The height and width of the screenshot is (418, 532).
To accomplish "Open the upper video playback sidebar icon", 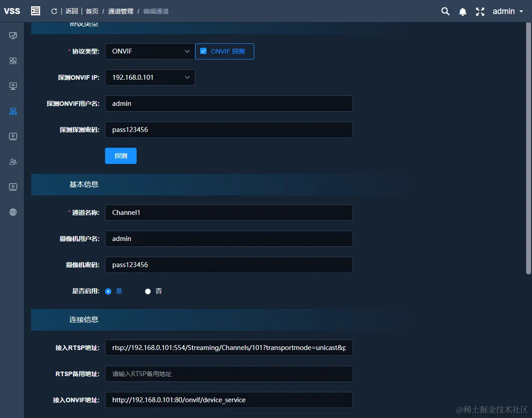I will click(x=13, y=136).
